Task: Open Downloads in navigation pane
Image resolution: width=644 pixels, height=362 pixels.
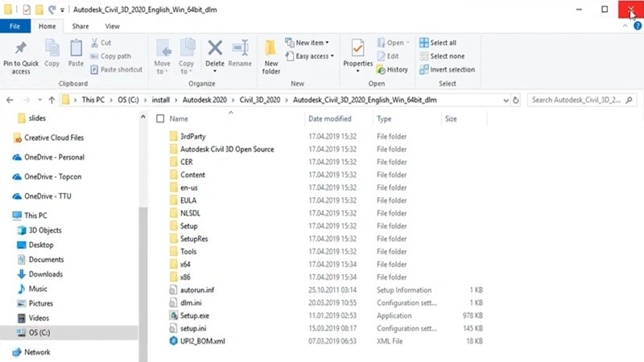Action: [39, 274]
